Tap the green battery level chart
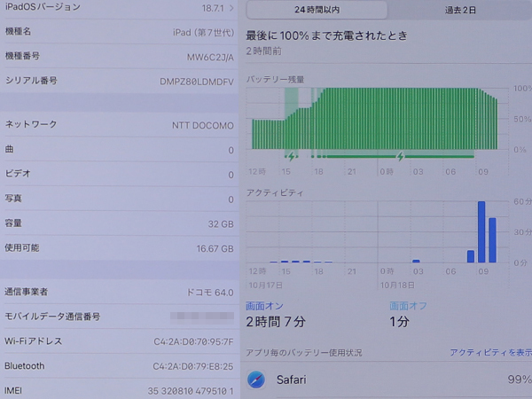The height and width of the screenshot is (399, 532). coord(374,119)
